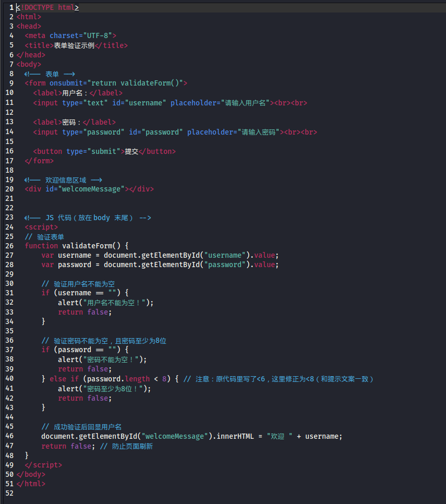The width and height of the screenshot is (446, 504).
Task: Click placeholder 请输入用户名 text
Action: coord(245,103)
